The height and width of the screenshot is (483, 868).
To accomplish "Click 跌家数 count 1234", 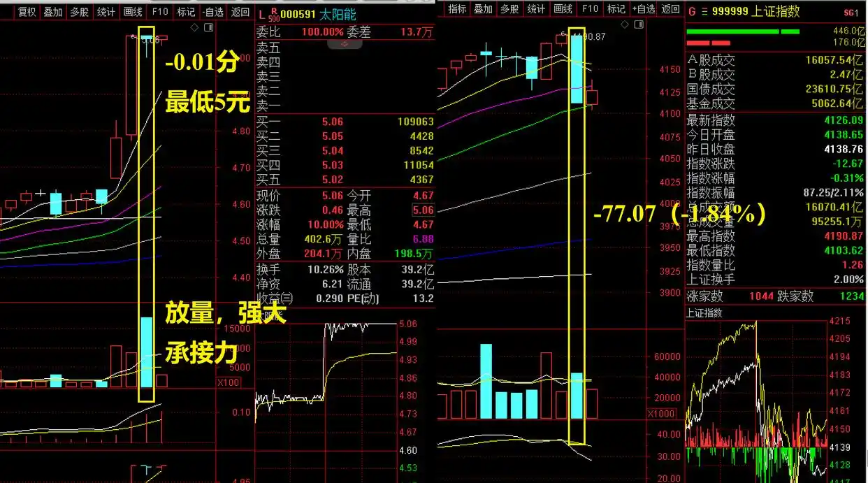I will point(851,296).
